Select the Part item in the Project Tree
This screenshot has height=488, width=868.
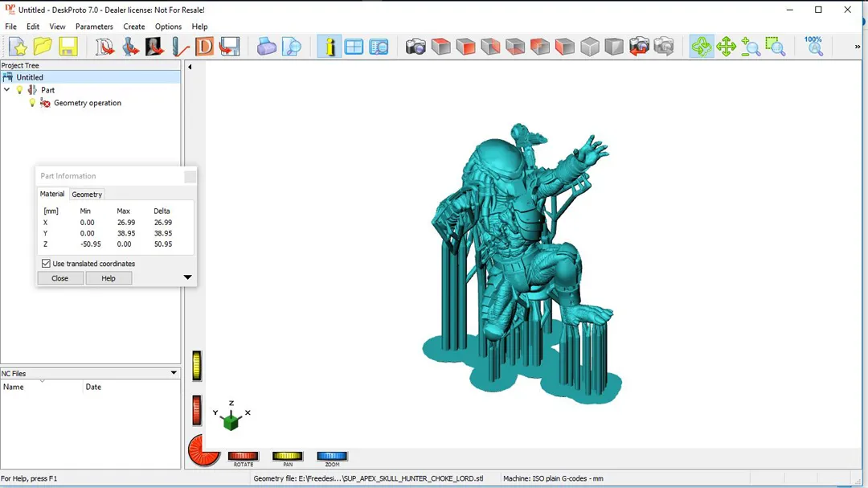[47, 90]
